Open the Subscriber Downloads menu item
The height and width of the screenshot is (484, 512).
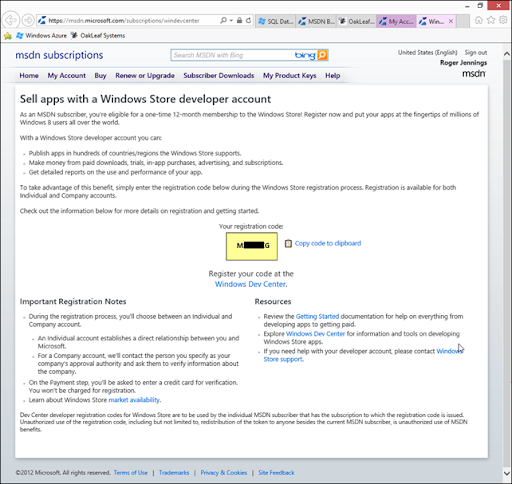219,76
